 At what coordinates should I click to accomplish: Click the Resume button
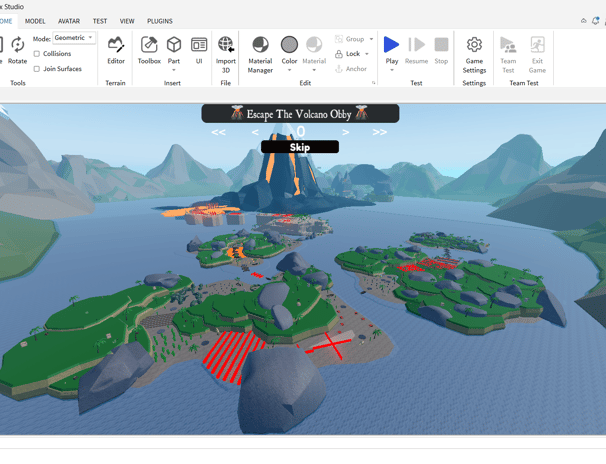[x=416, y=50]
